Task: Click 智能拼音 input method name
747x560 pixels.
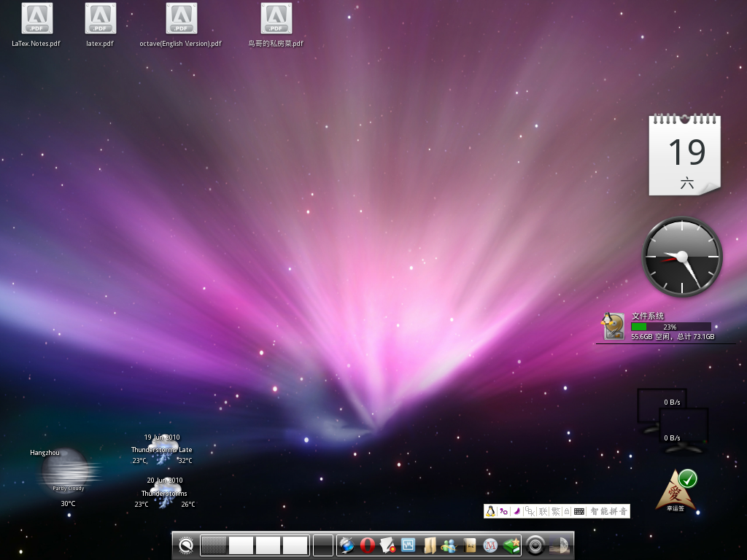Action: click(x=609, y=511)
